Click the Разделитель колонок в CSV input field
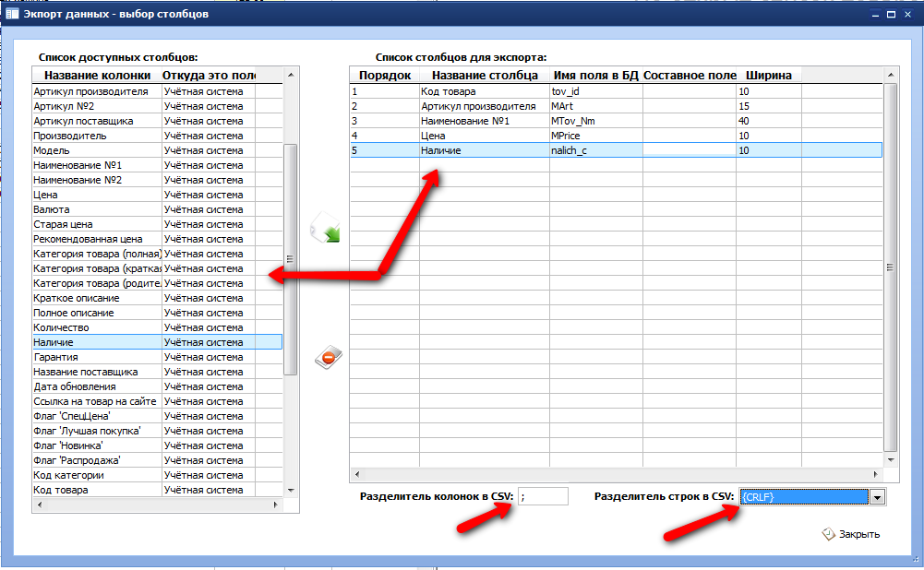 pyautogui.click(x=543, y=496)
